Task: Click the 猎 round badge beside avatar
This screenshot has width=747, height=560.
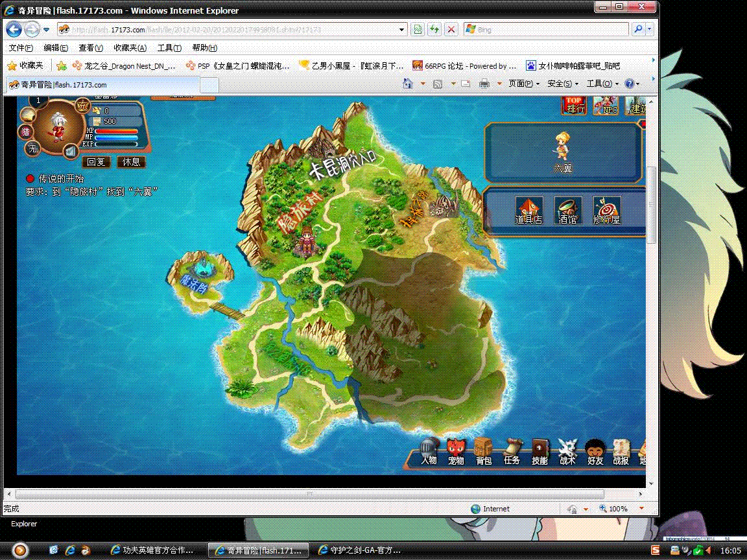Action: click(x=26, y=132)
